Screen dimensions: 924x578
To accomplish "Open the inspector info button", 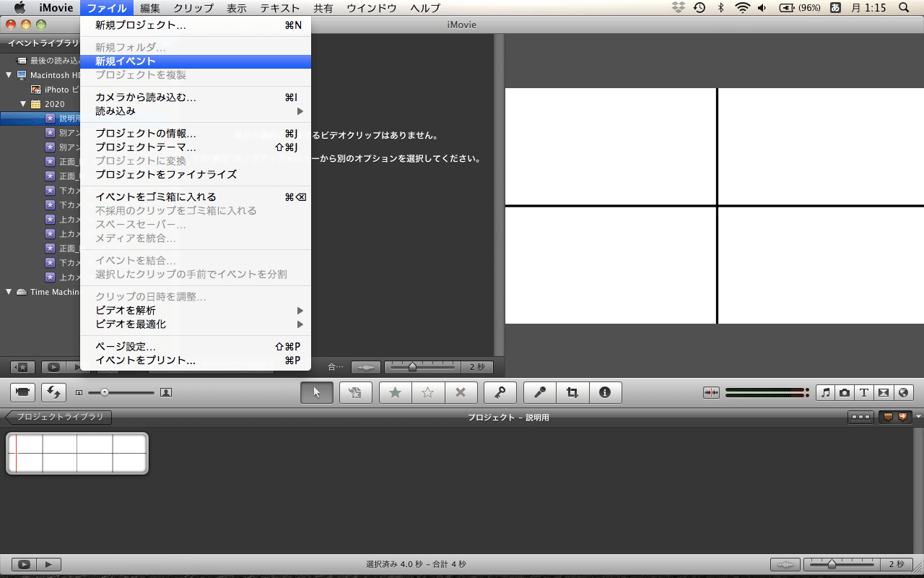I will coord(605,392).
